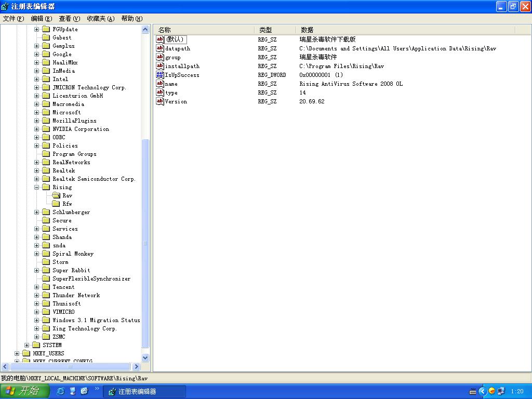This screenshot has width=532, height=399.
Task: Click the taskbar clock showing 1:20
Action: [517, 391]
